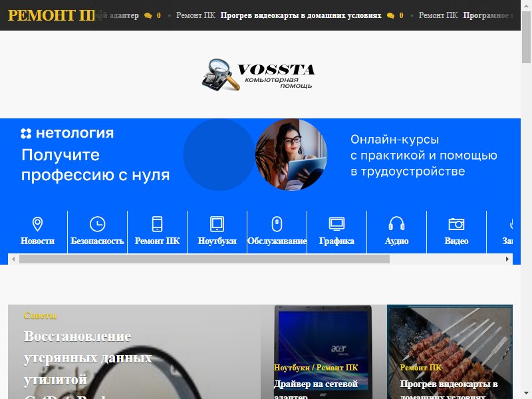Screen dimensions: 532x399
Task: Click the Видео camera icon
Action: pos(456,224)
